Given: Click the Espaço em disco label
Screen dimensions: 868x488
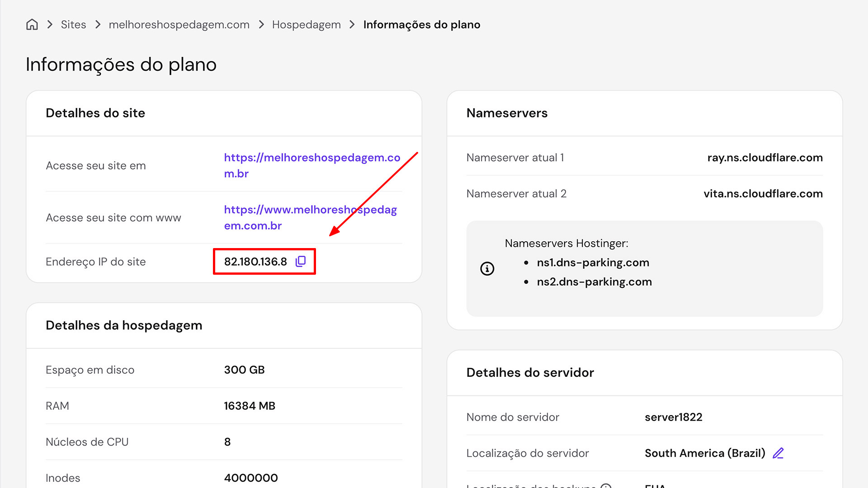Looking at the screenshot, I should [x=90, y=370].
